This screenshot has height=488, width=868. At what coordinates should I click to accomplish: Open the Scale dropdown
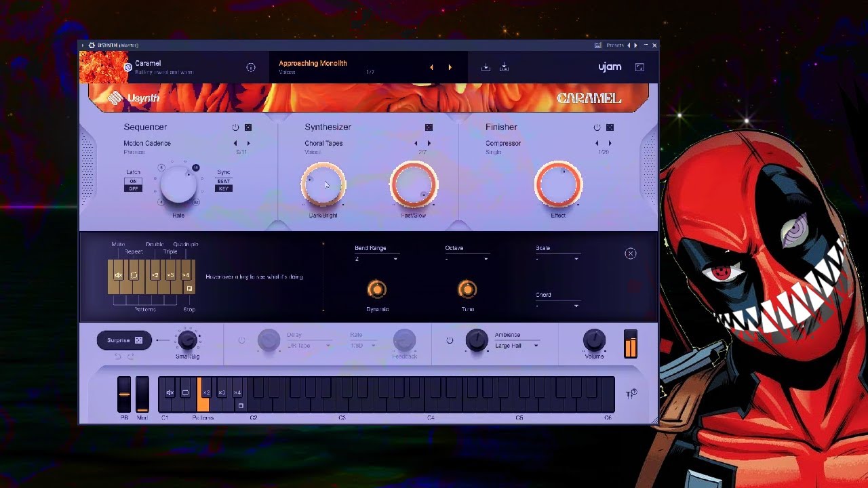coord(557,259)
